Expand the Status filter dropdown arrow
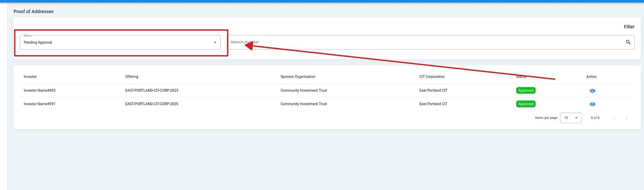 click(215, 43)
